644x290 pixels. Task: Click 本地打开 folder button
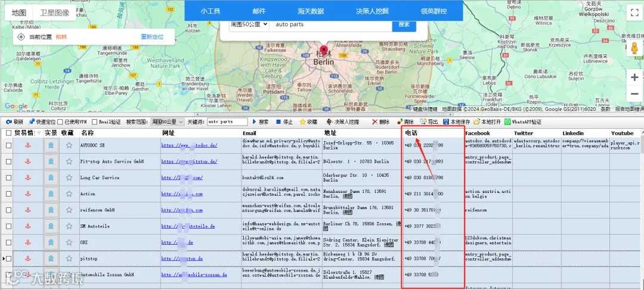[487, 122]
